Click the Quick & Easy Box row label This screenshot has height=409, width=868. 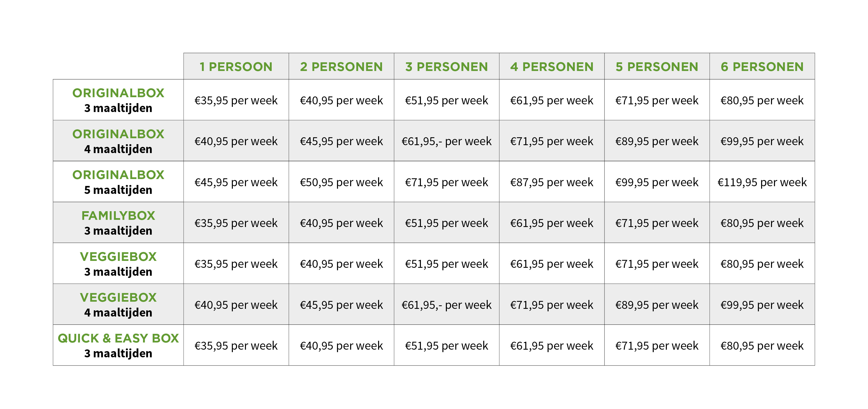[x=118, y=345]
